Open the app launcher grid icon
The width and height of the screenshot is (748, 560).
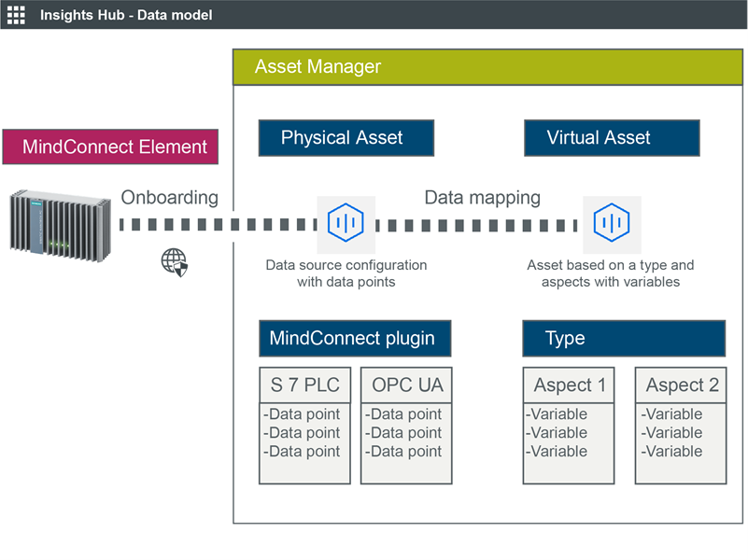coord(16,15)
